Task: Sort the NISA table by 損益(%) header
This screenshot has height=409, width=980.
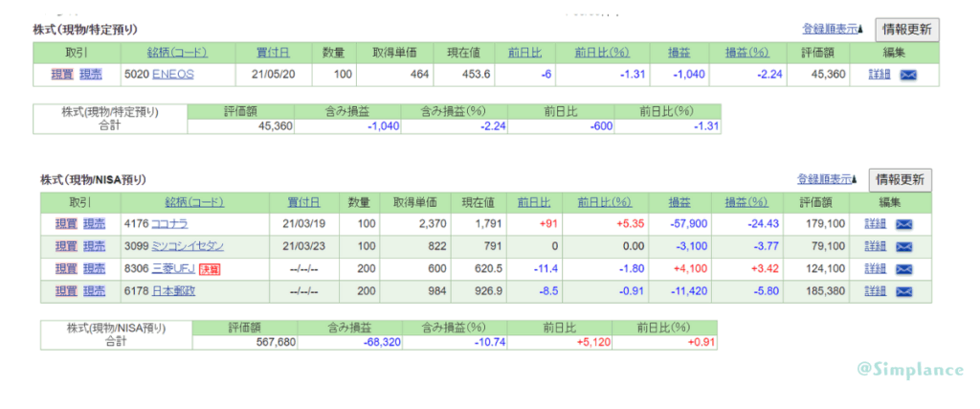Action: [746, 202]
